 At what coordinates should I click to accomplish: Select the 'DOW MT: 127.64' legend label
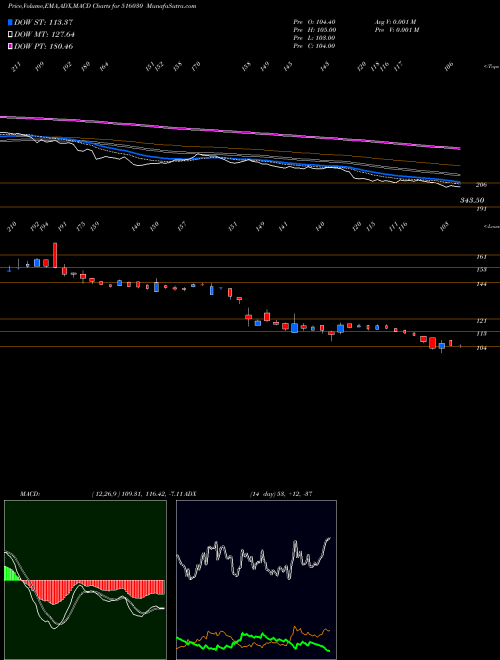click(45, 35)
